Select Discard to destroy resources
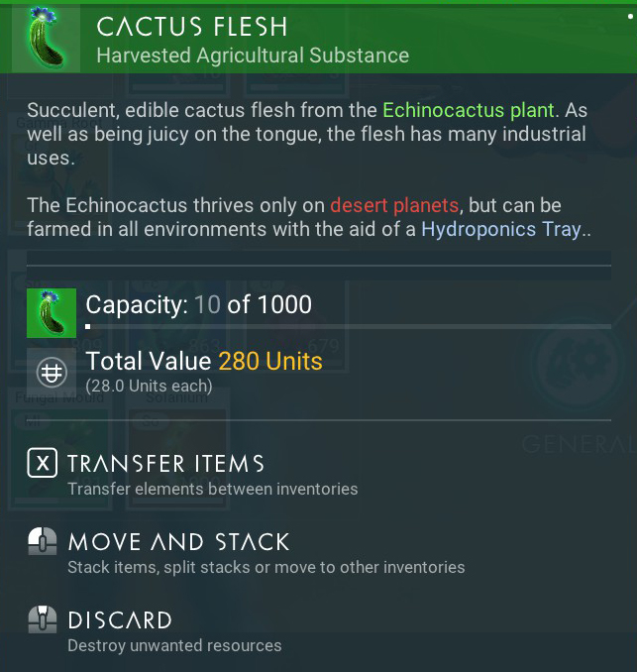This screenshot has width=637, height=672. click(x=155, y=630)
